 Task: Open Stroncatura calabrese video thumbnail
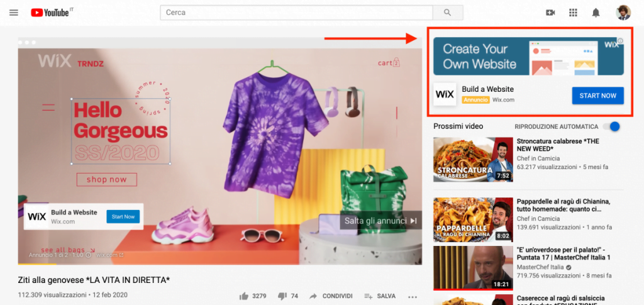pyautogui.click(x=473, y=160)
